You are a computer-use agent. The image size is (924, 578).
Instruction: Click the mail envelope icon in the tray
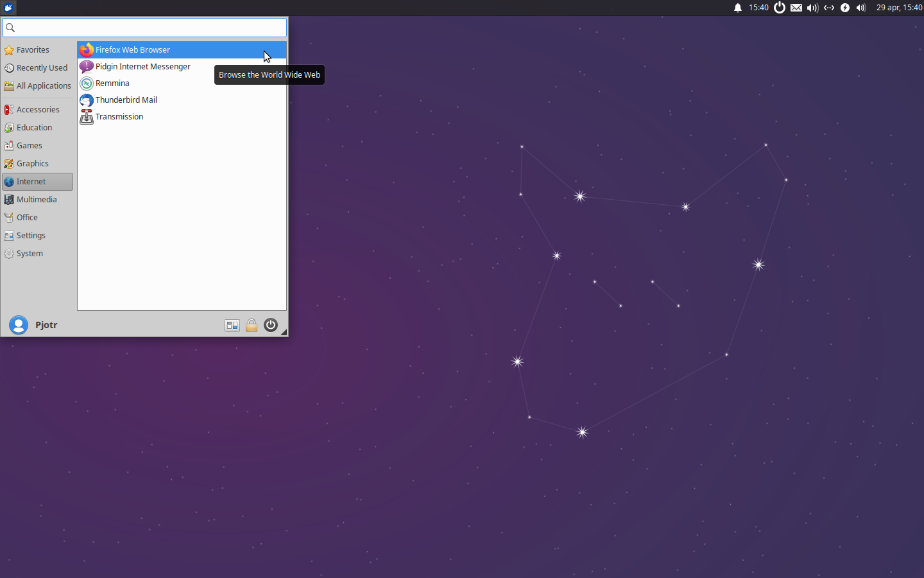tap(796, 8)
